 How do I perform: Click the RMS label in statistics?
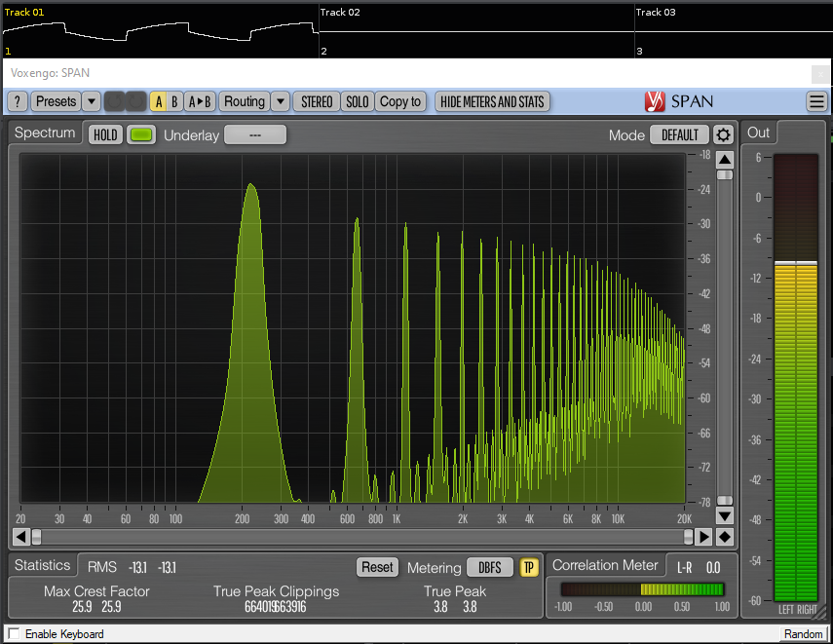(102, 567)
